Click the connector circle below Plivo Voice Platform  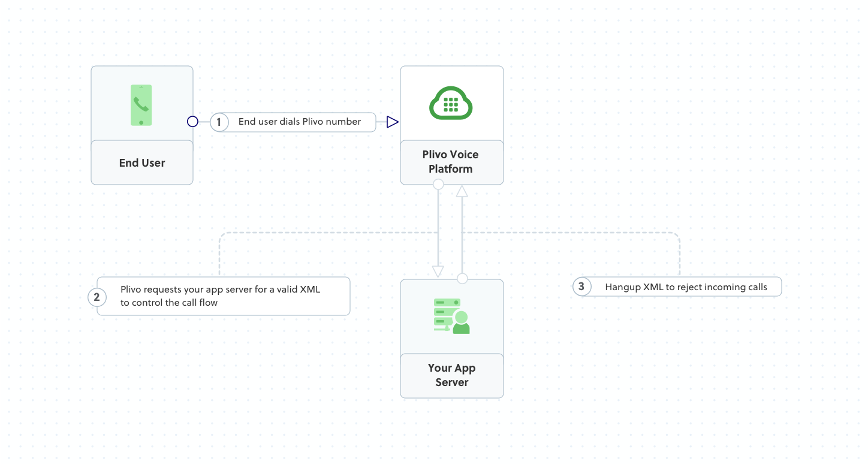click(x=438, y=183)
